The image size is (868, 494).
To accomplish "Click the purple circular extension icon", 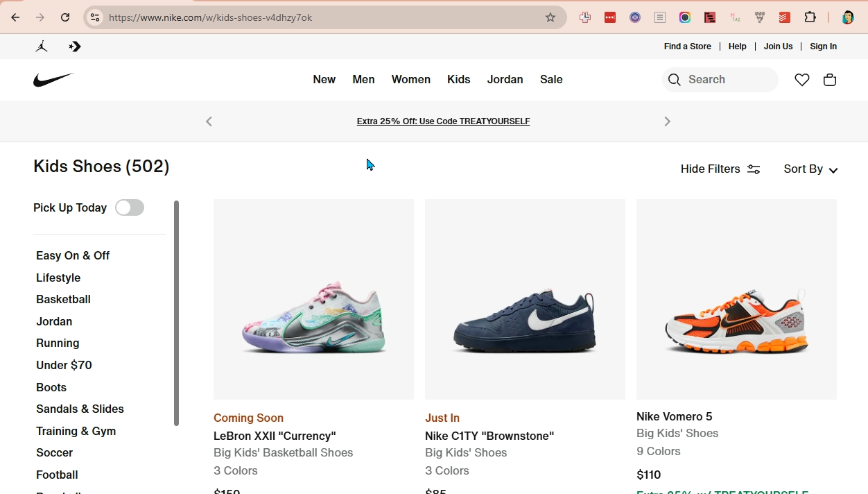I will (x=635, y=17).
